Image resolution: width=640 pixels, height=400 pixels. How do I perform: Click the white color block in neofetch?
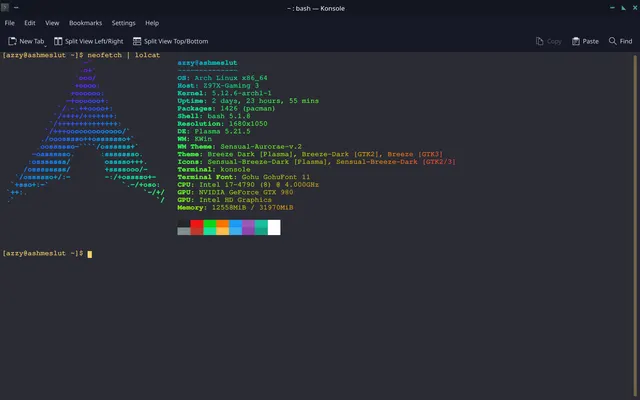pos(274,227)
